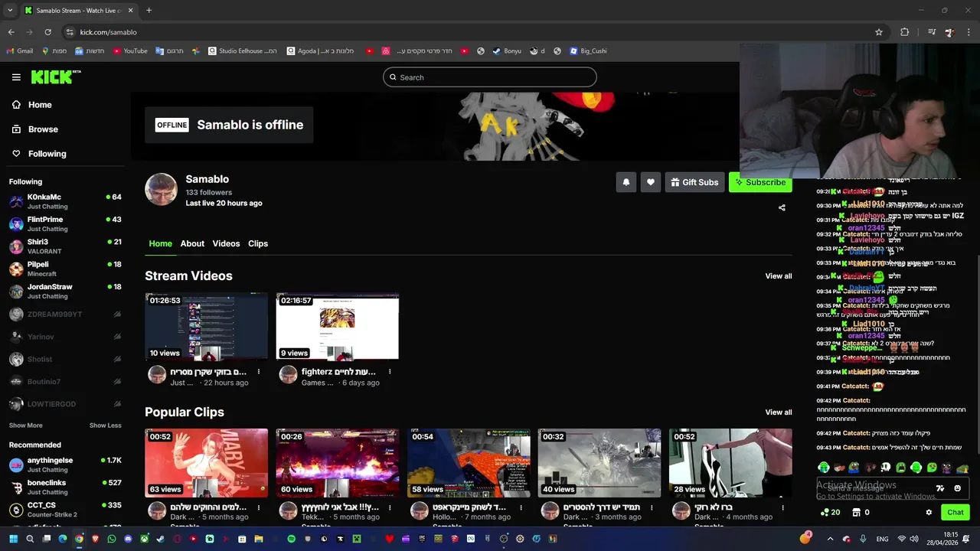Select the Home channel tab
Screen dimensions: 980x551
pyautogui.click(x=160, y=243)
